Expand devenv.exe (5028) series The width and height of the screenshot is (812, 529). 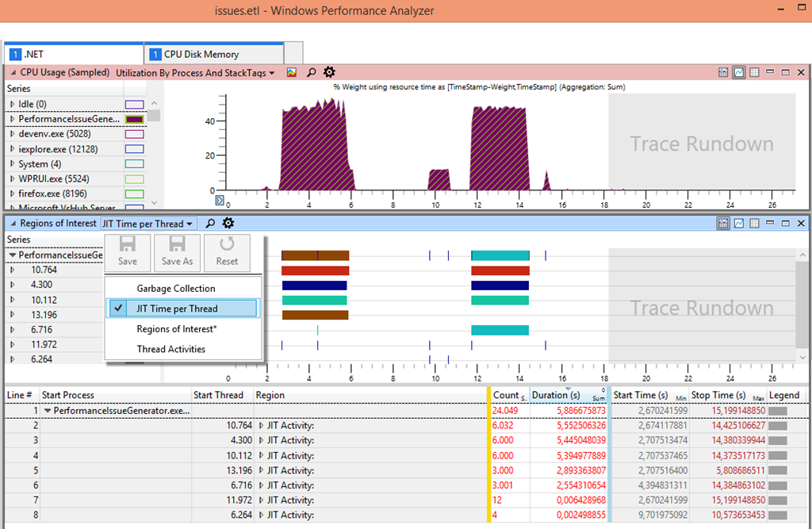click(12, 134)
